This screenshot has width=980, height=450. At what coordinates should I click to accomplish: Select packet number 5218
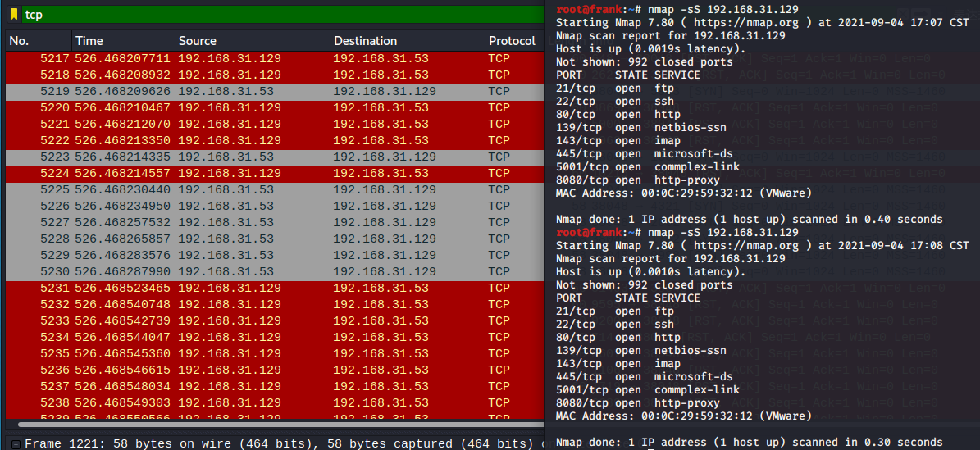(275, 75)
